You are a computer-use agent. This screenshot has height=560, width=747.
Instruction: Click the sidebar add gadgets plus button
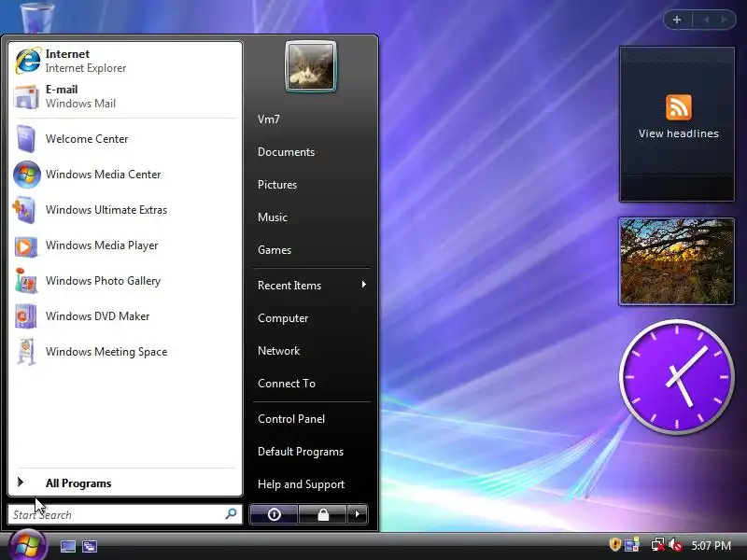(677, 20)
